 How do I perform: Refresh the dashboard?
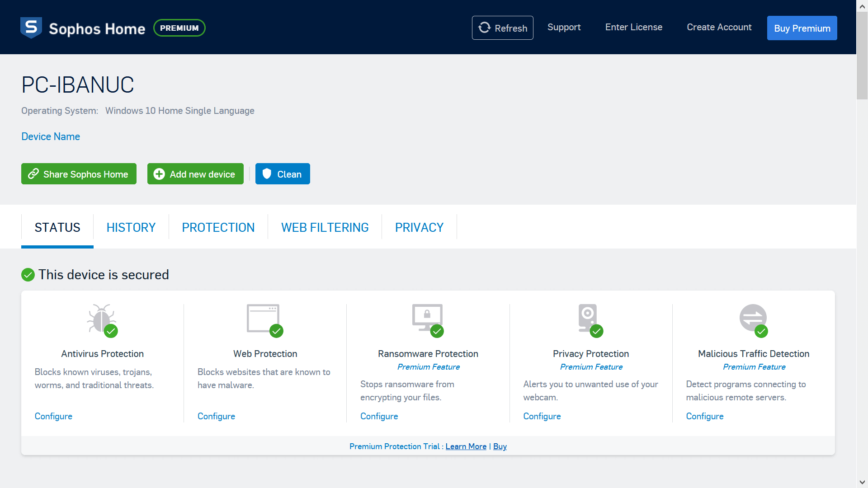pyautogui.click(x=503, y=28)
